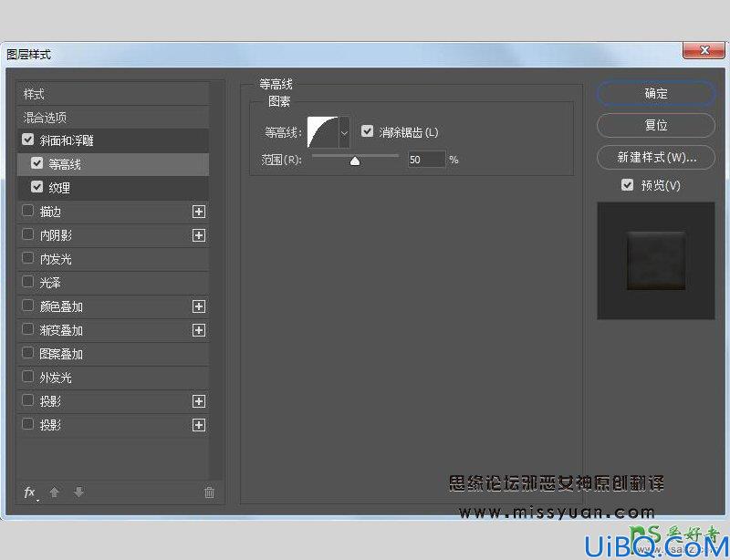The height and width of the screenshot is (560, 730).
Task: Click the contour curve thumbnail
Action: click(x=323, y=132)
